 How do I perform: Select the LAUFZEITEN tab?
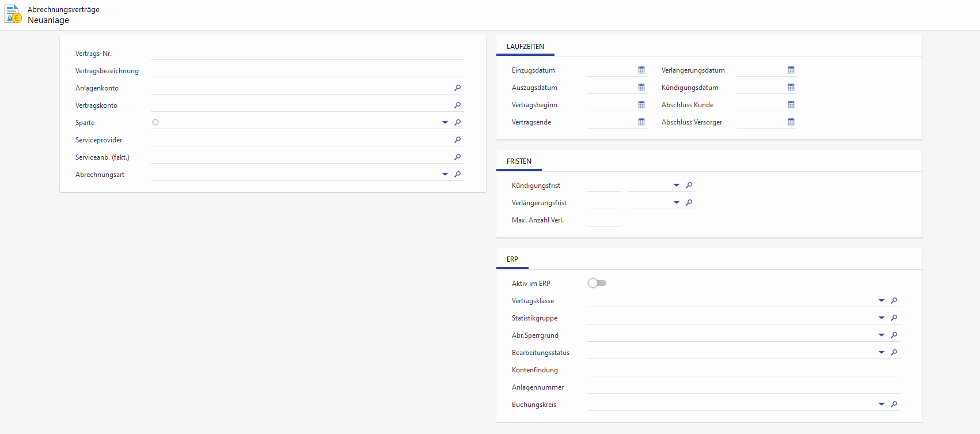coord(525,47)
